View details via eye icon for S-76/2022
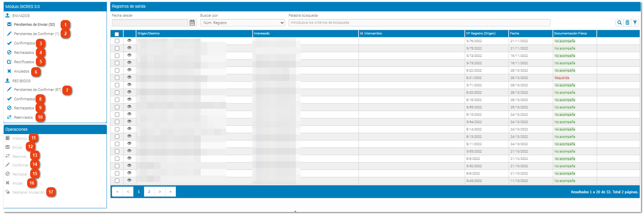Viewport: 644px width, 215px height. (x=129, y=40)
